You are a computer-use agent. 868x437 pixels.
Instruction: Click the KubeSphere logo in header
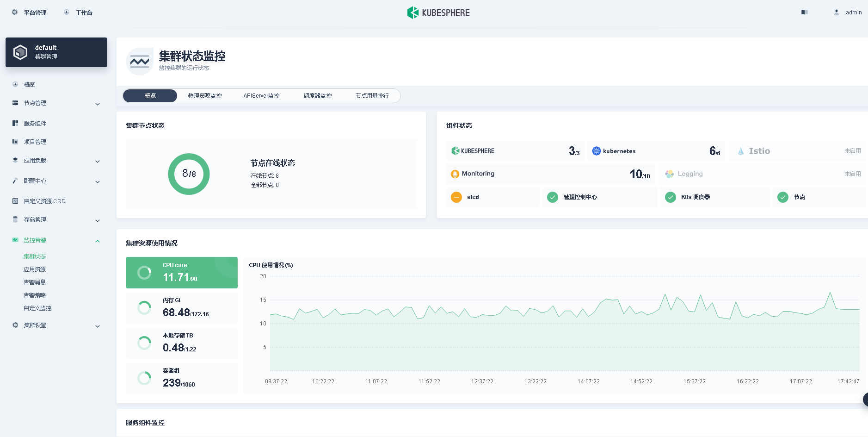pos(438,12)
